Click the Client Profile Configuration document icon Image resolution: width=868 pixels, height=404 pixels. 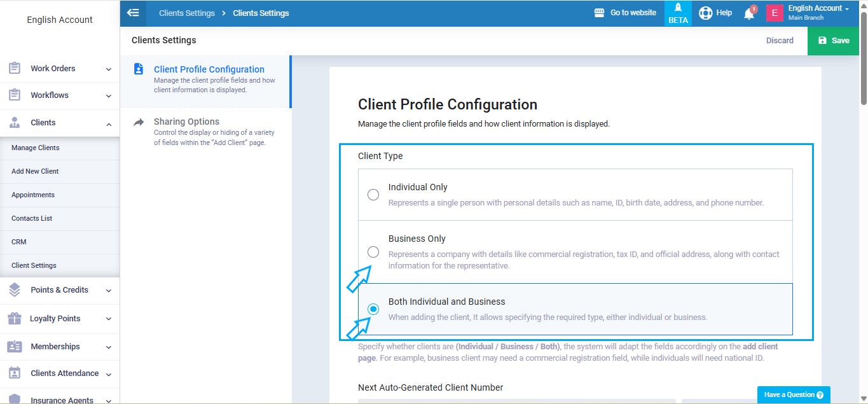[x=139, y=69]
